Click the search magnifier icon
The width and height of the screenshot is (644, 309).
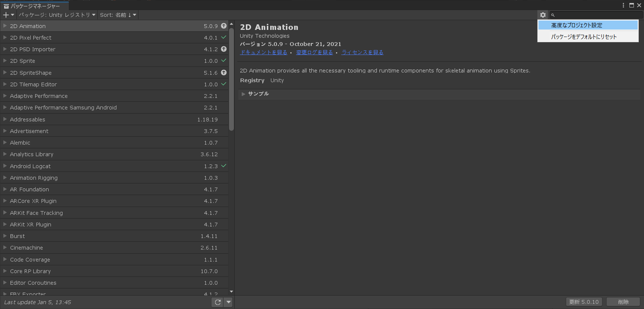(x=553, y=15)
